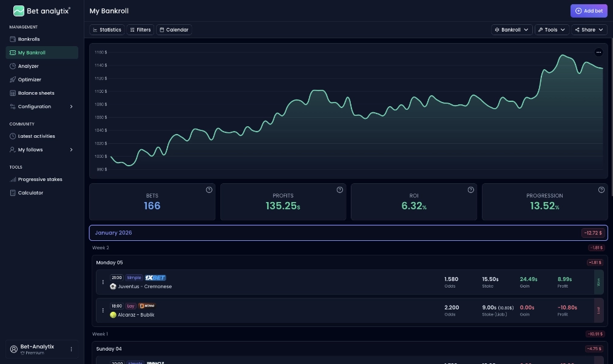Screen dimensions: 613x364
Task: Select the Optimizer tool
Action: tap(29, 79)
